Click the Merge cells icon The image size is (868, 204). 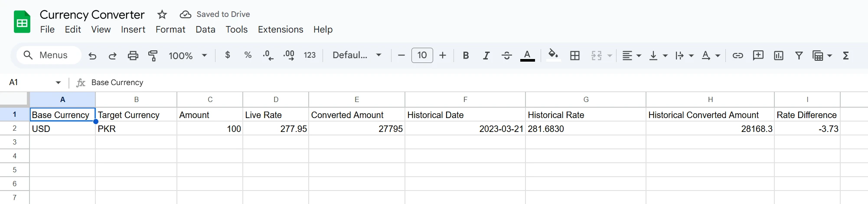(597, 56)
